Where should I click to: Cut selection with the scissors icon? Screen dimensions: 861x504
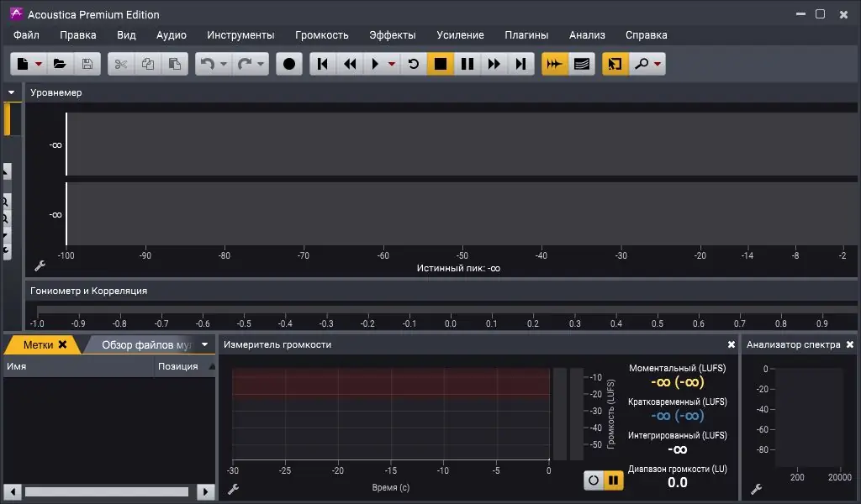tap(121, 64)
